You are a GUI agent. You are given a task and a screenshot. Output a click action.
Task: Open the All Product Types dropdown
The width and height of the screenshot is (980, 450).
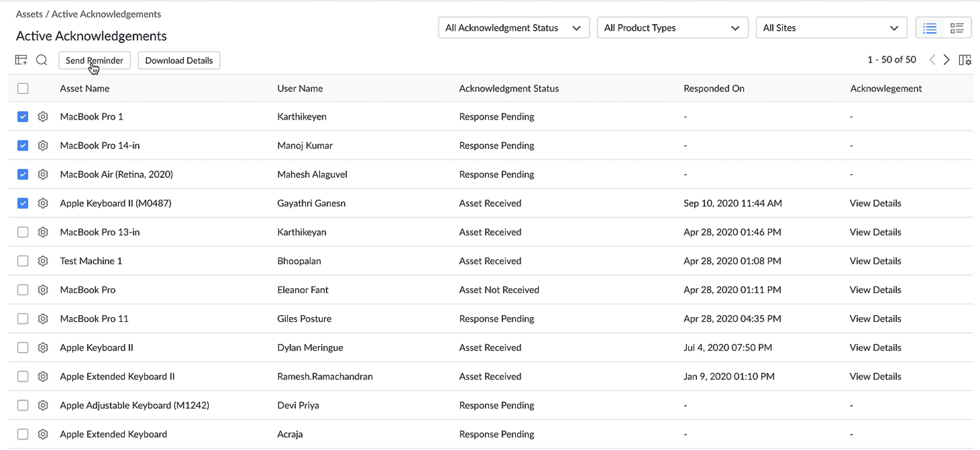(672, 28)
